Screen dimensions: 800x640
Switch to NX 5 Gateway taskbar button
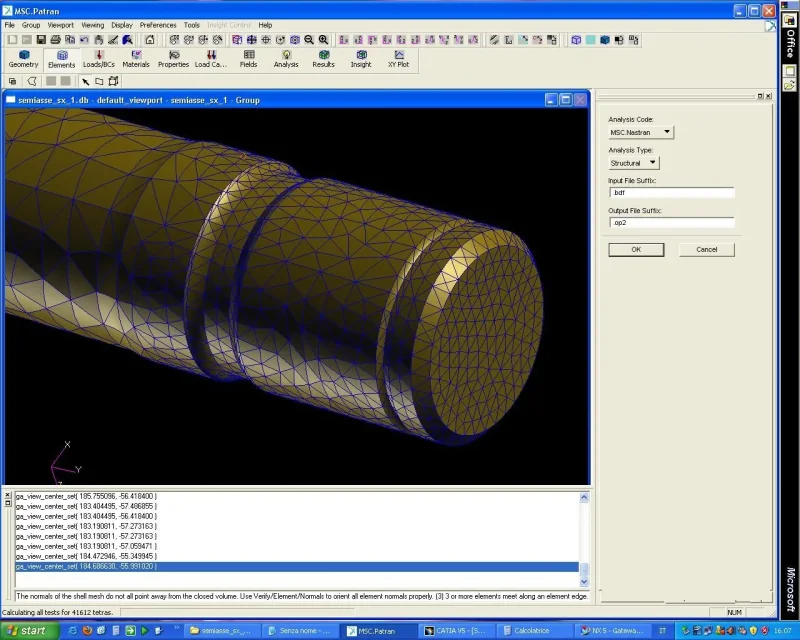[612, 631]
